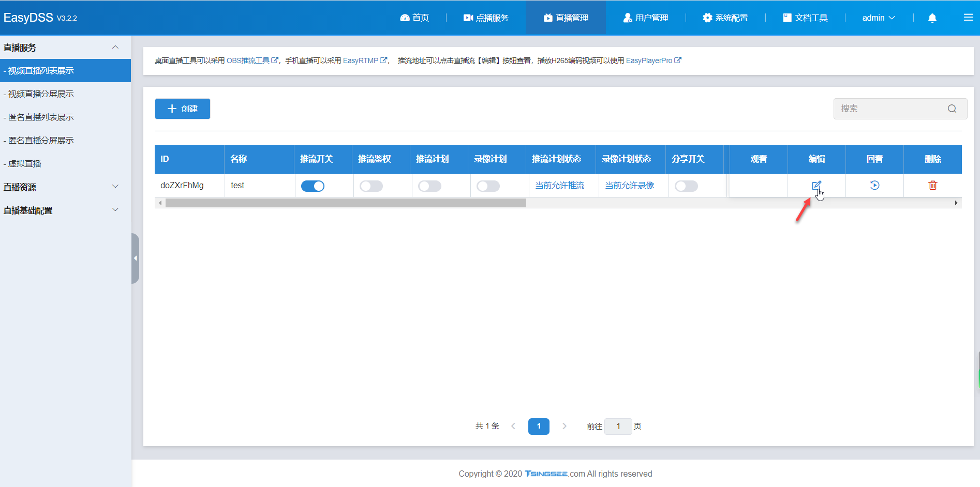Click the 创建 button to add a stream

pos(182,109)
